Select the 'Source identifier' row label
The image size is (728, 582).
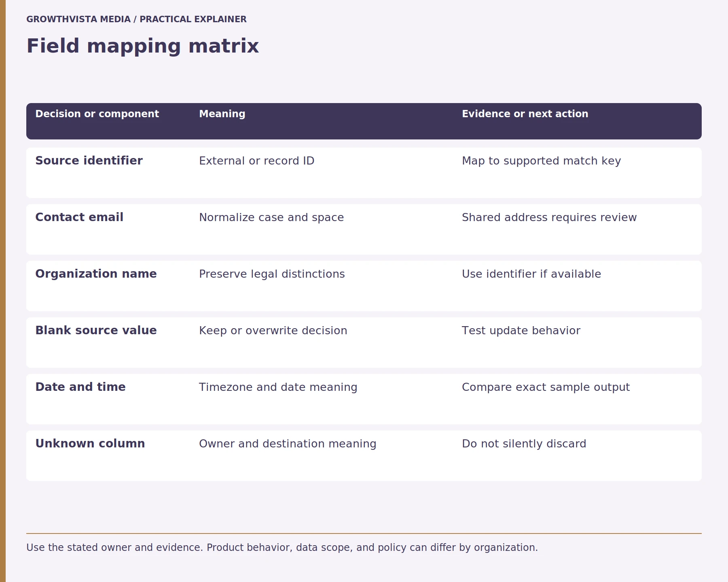(x=89, y=161)
